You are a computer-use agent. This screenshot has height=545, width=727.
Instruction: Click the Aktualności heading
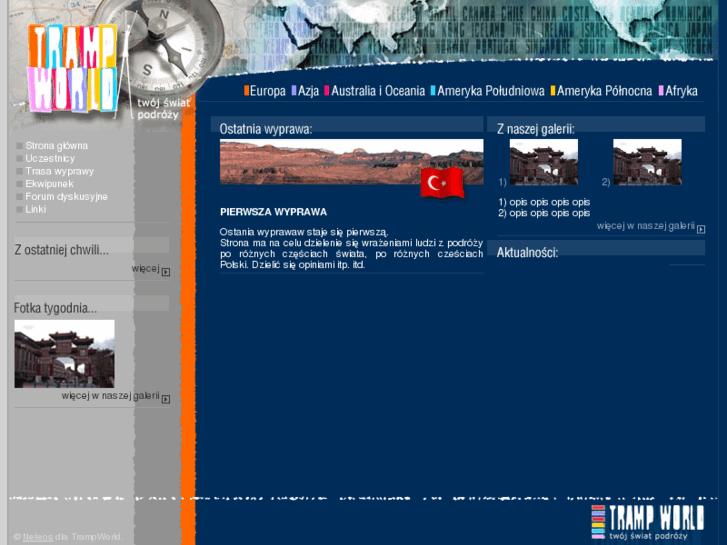point(528,253)
